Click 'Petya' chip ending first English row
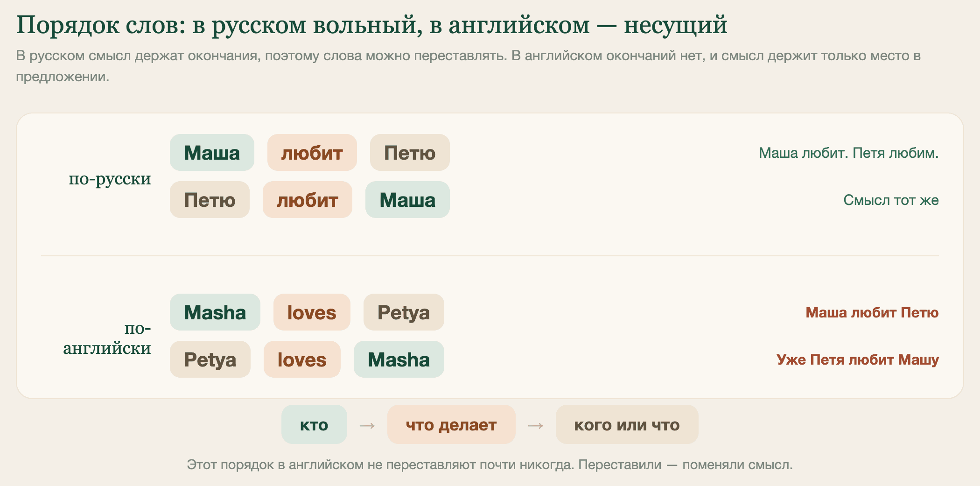 click(x=404, y=312)
